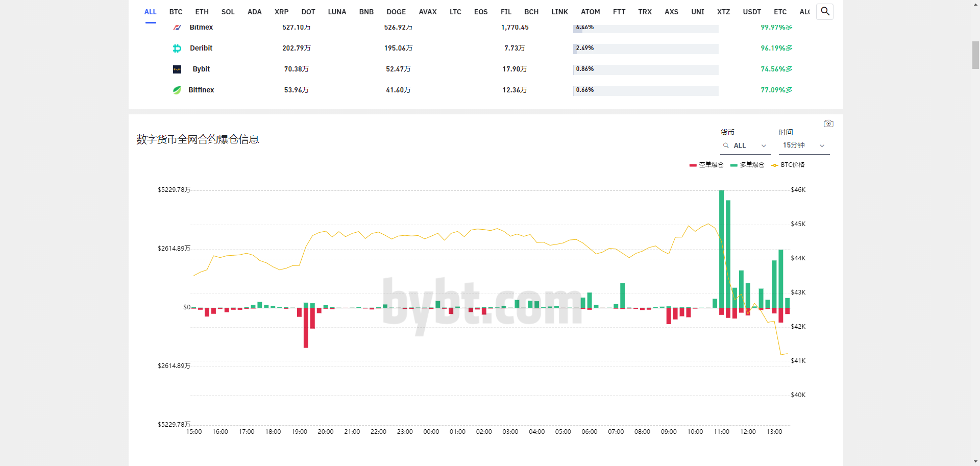Click the Bybit exchange logo
Image resolution: width=980 pixels, height=466 pixels.
pos(177,69)
